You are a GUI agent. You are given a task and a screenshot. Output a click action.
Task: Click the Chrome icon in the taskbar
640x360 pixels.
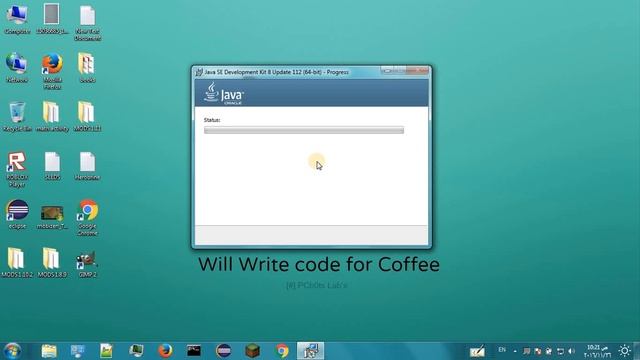[282, 351]
